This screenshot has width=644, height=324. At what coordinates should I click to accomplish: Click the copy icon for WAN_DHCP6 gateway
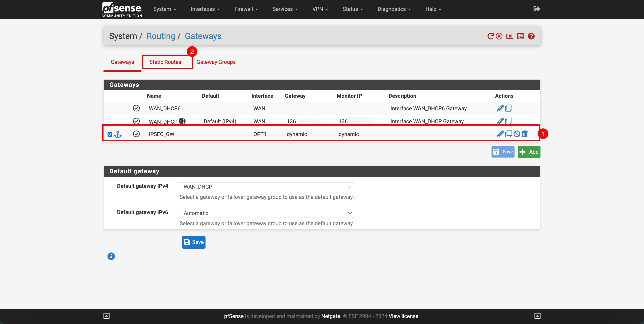(509, 108)
